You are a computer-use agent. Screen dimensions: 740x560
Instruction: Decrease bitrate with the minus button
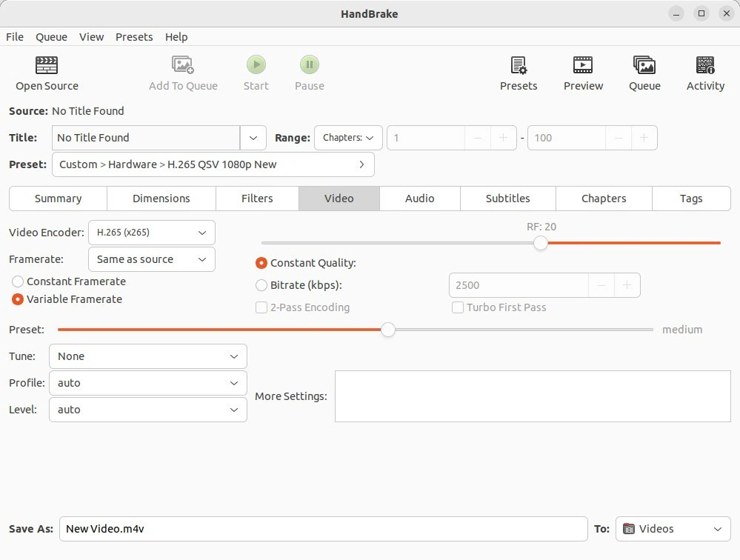[601, 285]
